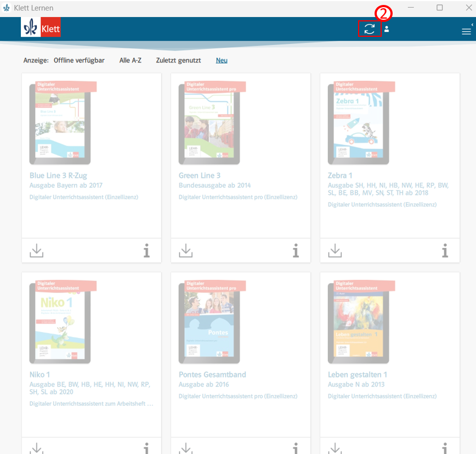Screen dimensions: 476x454
Task: Open the hamburger menu in the header
Action: 466,31
